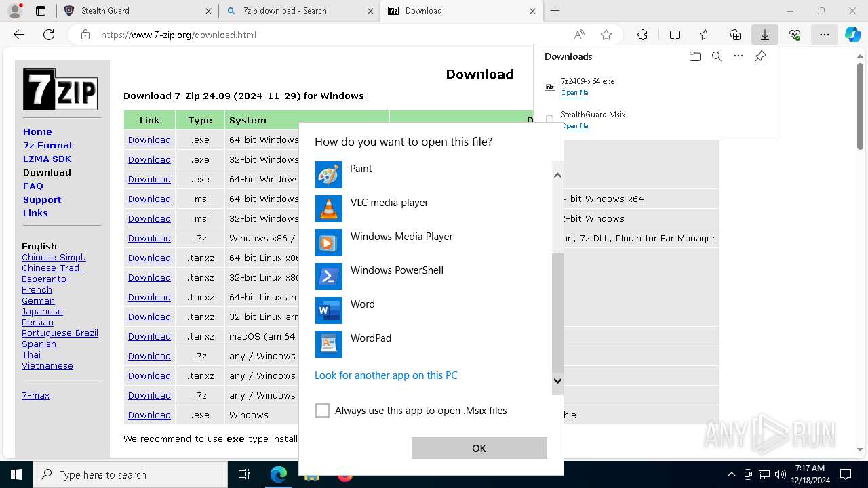Open 7z Format sidebar link
Screen dimensions: 868x488
[x=47, y=145]
